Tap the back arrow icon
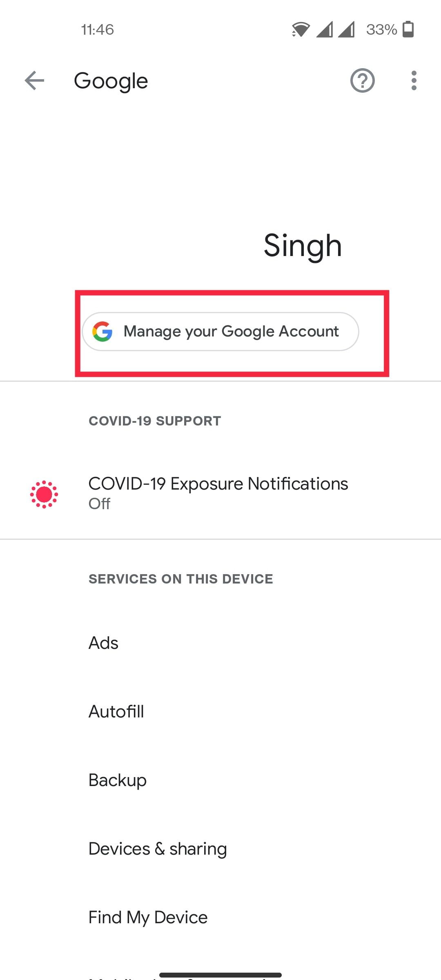Screen dimensions: 441x980 [34, 80]
